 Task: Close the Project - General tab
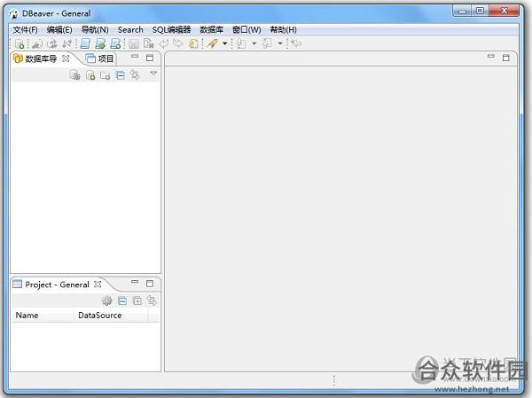(98, 284)
